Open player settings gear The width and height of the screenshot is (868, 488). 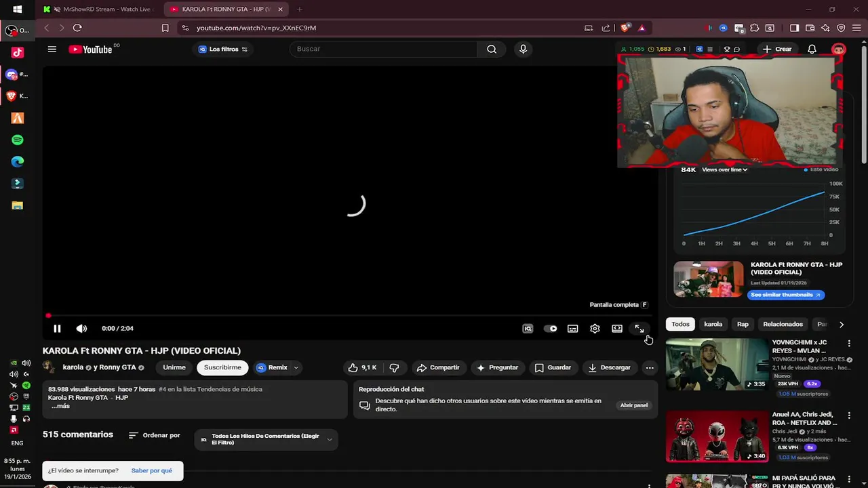595,329
